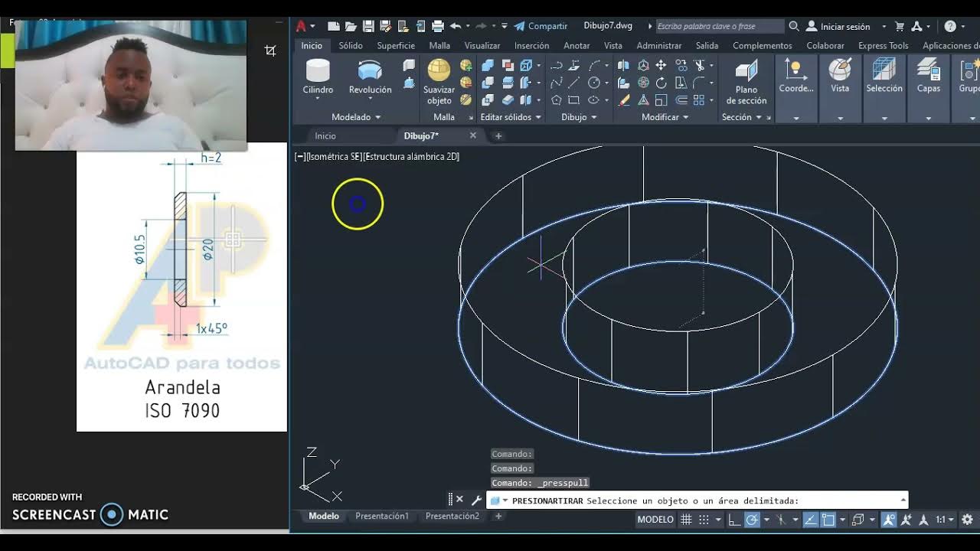The height and width of the screenshot is (551, 980).
Task: Click the Scale modify tool
Action: 661,100
